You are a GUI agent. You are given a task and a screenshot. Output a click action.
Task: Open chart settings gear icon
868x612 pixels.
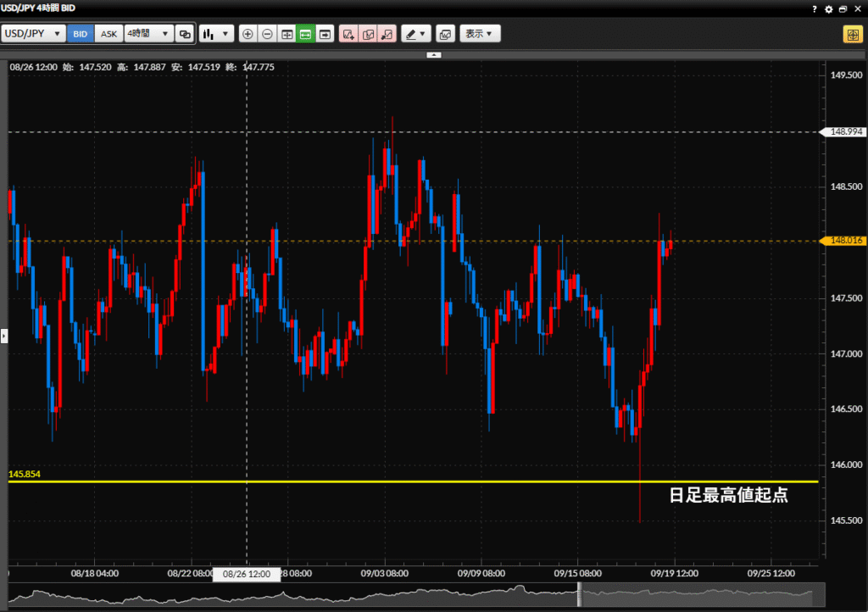tap(829, 8)
